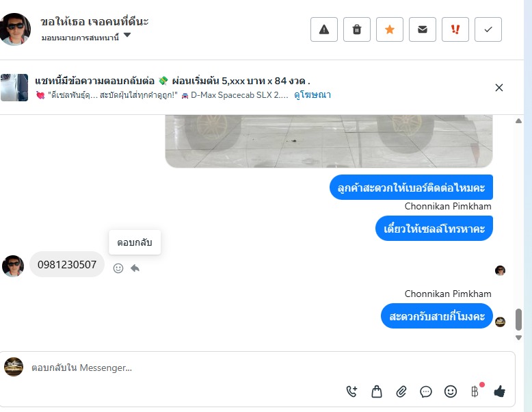Click the trash delete conversation icon
The height and width of the screenshot is (412, 532).
(x=356, y=29)
